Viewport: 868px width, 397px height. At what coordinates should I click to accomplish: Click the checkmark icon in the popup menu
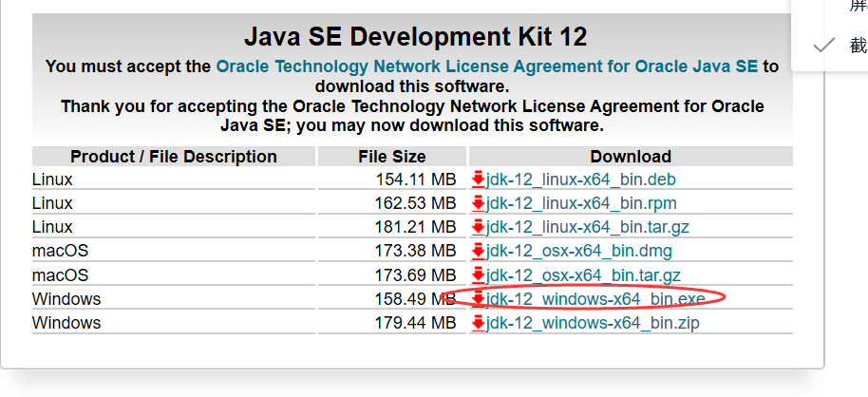click(824, 46)
